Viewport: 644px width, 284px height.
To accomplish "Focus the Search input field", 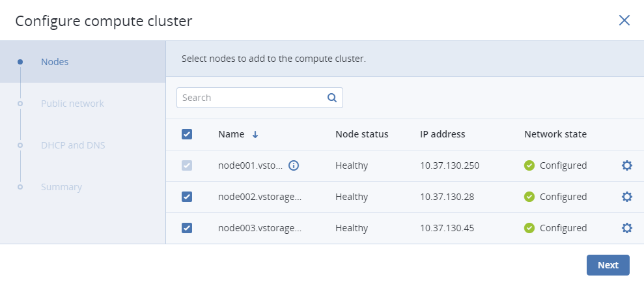I will [x=260, y=98].
